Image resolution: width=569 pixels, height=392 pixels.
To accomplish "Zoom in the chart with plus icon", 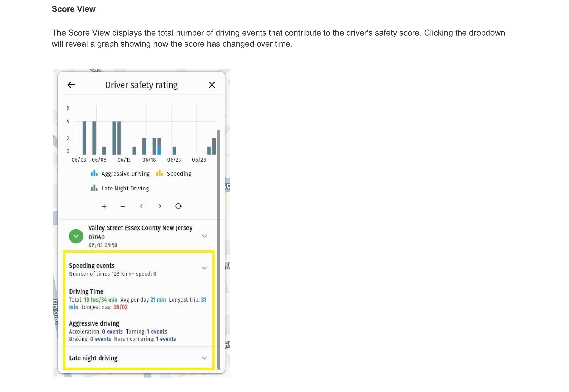I will pyautogui.click(x=104, y=206).
